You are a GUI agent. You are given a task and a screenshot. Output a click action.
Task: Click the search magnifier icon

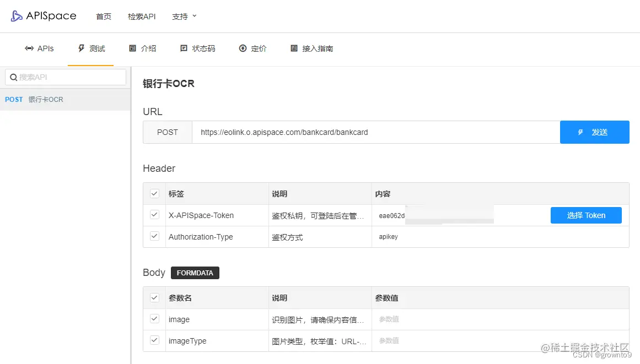[13, 77]
